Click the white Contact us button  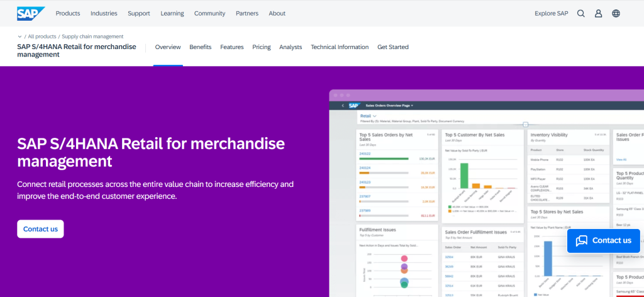[40, 229]
